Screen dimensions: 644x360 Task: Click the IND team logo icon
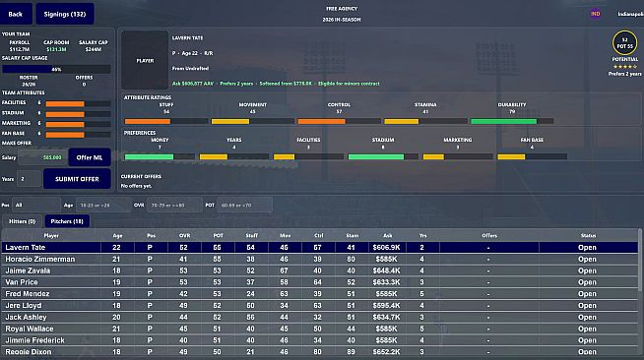tap(596, 14)
